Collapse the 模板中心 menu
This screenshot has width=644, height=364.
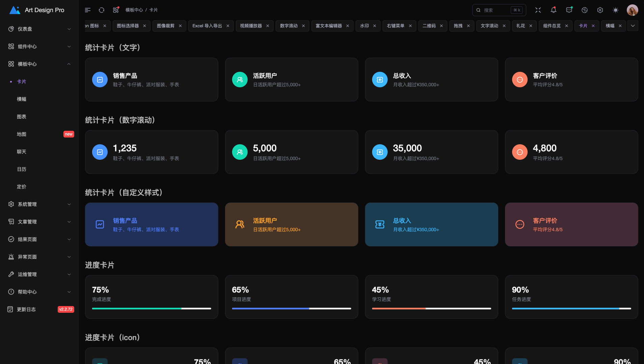[39, 64]
